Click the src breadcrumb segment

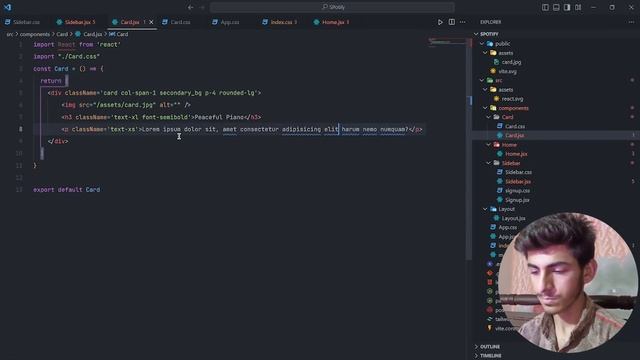click(x=9, y=34)
